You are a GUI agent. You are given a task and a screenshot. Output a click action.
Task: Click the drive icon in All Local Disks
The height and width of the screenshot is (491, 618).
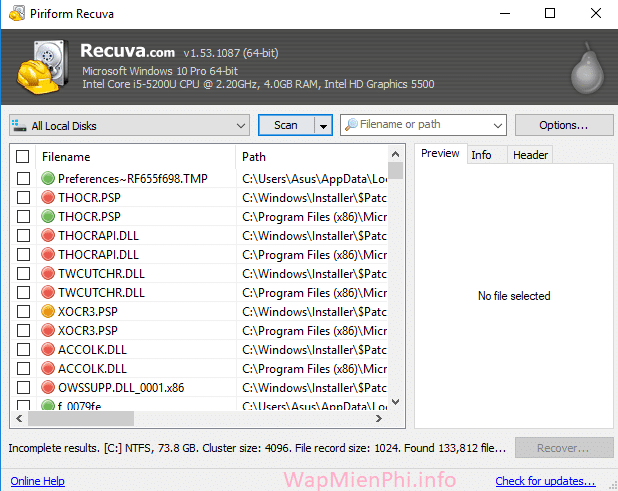[x=19, y=125]
